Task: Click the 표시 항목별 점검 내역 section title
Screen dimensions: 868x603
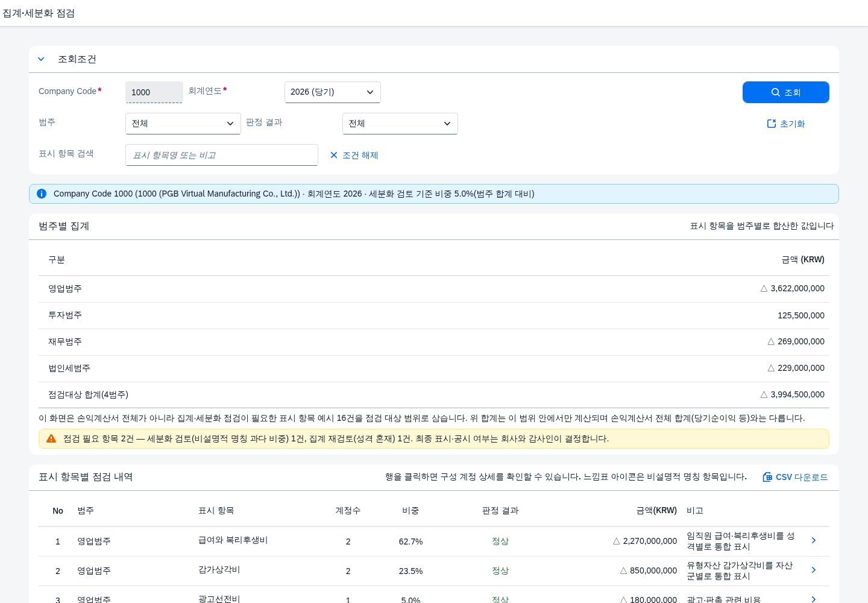Action: coord(86,477)
